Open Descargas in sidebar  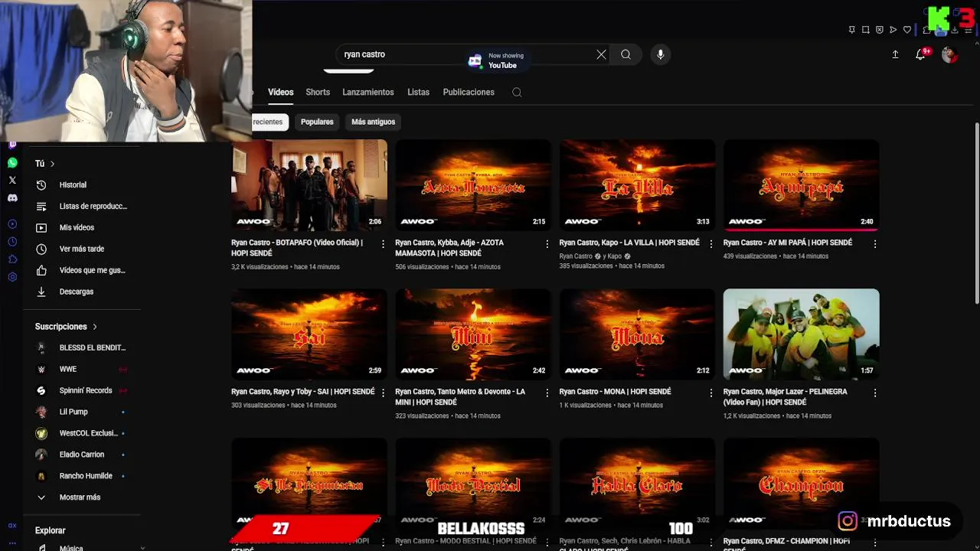81,292
